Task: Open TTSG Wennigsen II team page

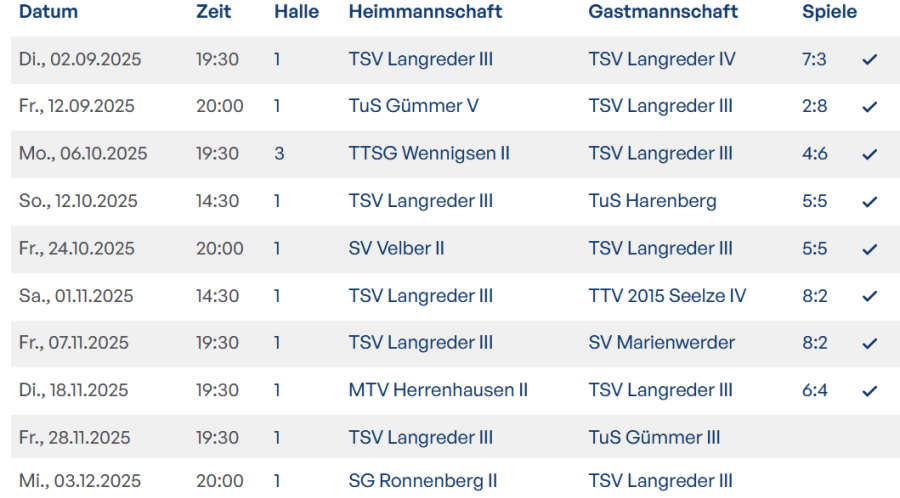Action: [429, 153]
